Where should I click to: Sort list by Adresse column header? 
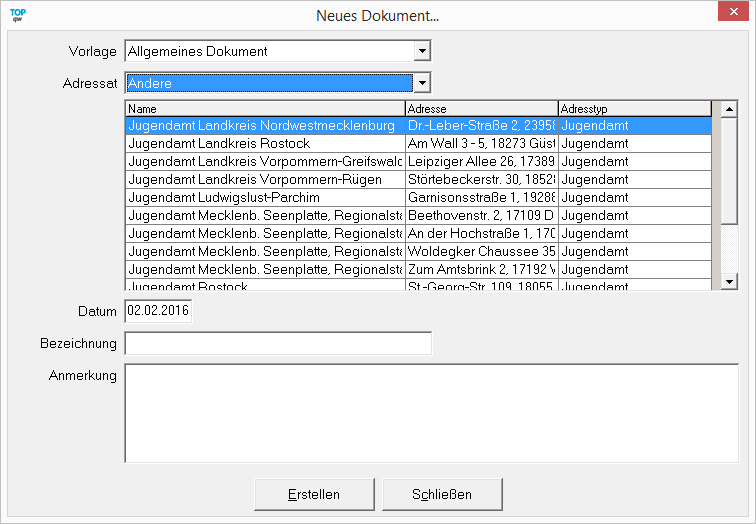click(x=481, y=108)
